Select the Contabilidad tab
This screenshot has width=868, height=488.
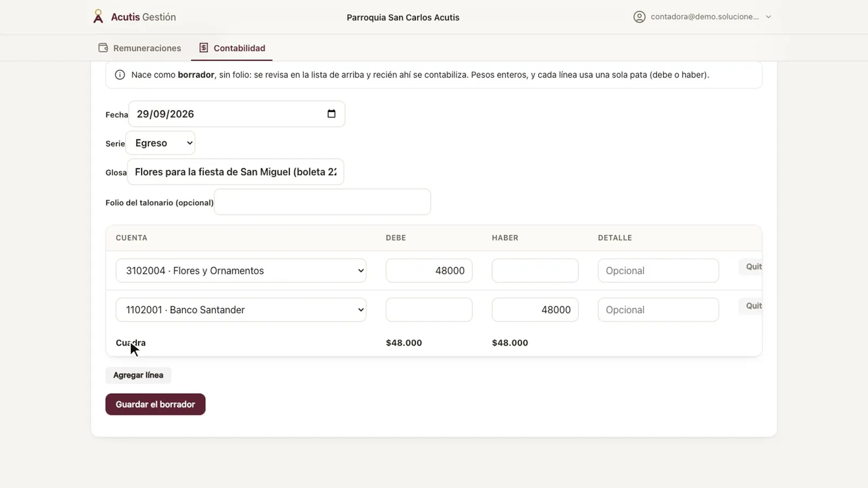click(232, 48)
